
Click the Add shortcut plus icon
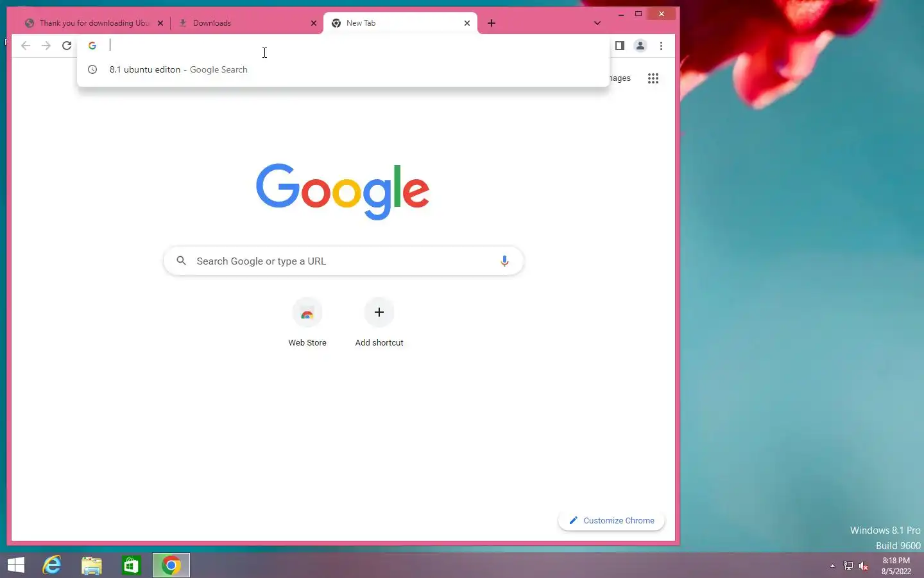coord(379,313)
